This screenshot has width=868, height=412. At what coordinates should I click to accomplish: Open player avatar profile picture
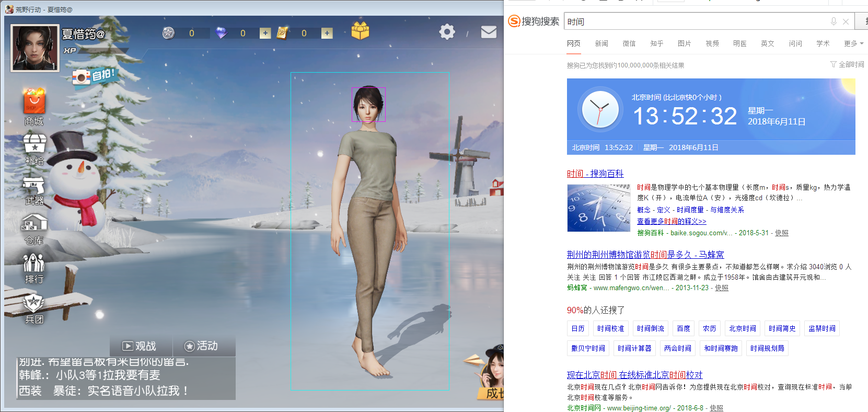tap(35, 48)
